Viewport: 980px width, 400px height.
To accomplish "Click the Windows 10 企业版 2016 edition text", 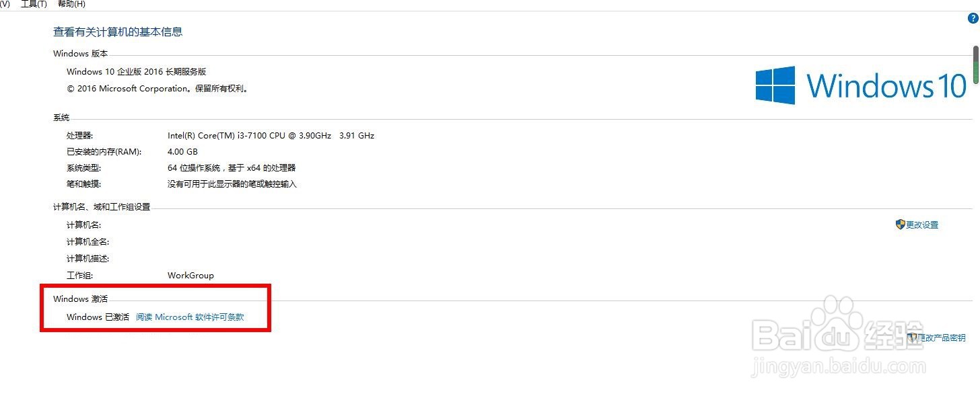I will point(136,72).
